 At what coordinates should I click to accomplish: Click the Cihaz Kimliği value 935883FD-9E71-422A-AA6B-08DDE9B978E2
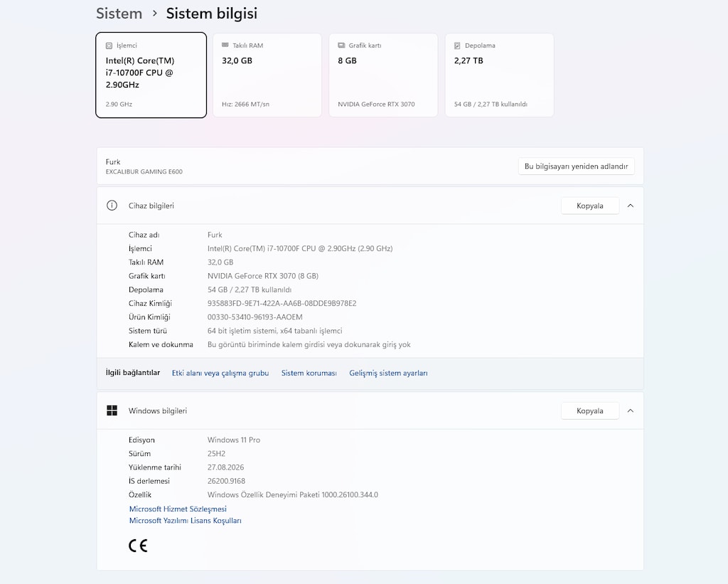click(x=282, y=304)
